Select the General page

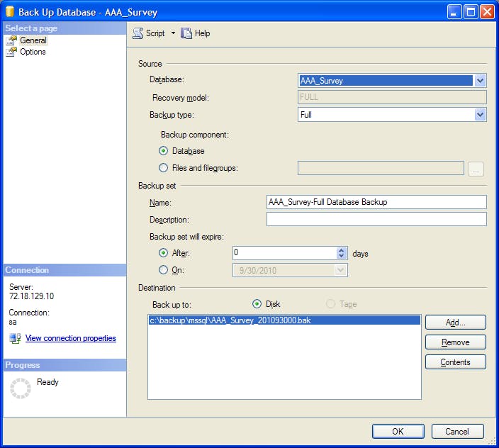33,40
